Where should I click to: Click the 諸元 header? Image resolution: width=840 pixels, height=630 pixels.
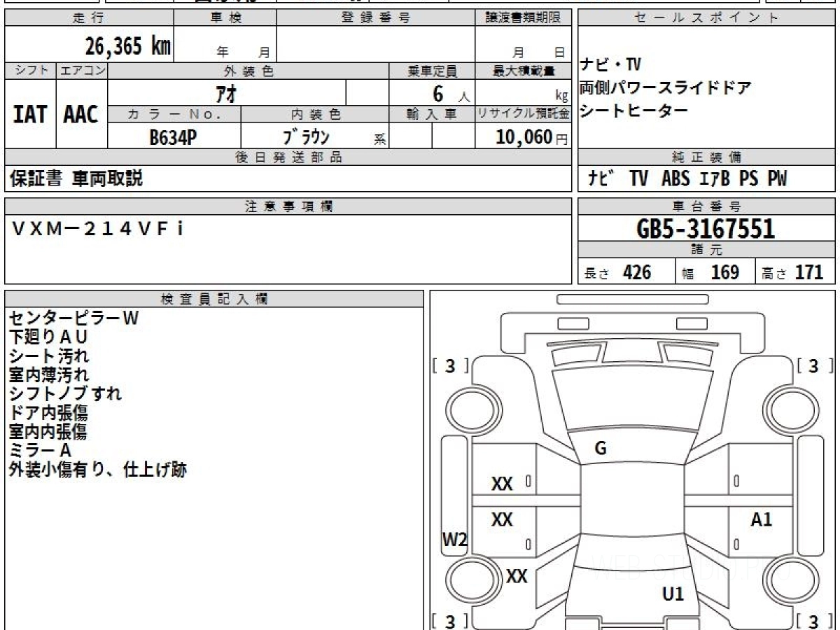(707, 250)
